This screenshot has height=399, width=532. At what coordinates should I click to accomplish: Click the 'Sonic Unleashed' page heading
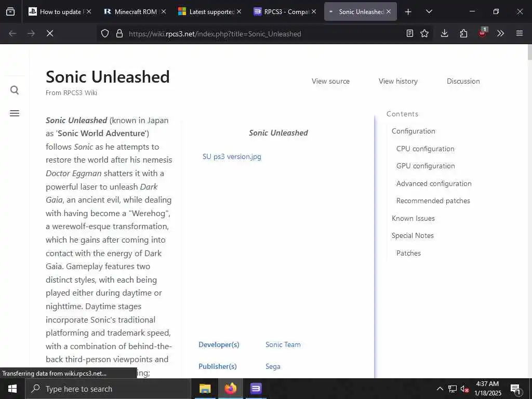[108, 77]
